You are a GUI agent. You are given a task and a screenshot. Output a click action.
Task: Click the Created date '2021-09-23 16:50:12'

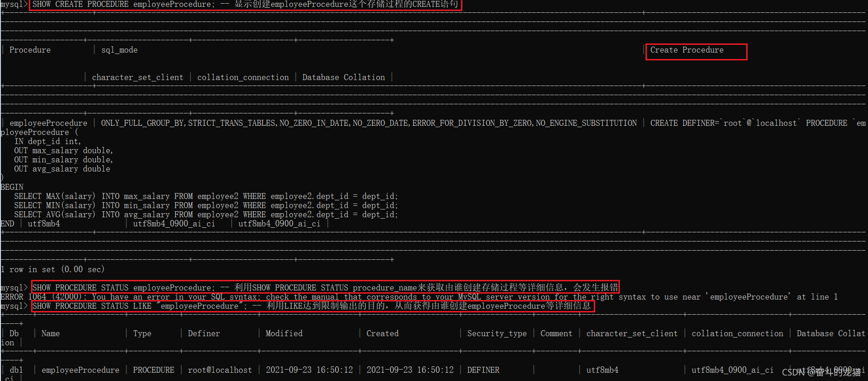(410, 370)
